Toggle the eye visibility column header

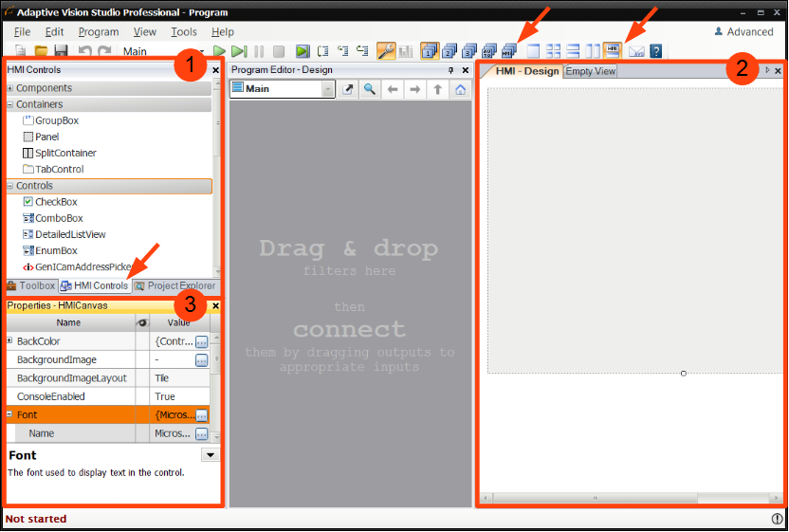(x=142, y=322)
